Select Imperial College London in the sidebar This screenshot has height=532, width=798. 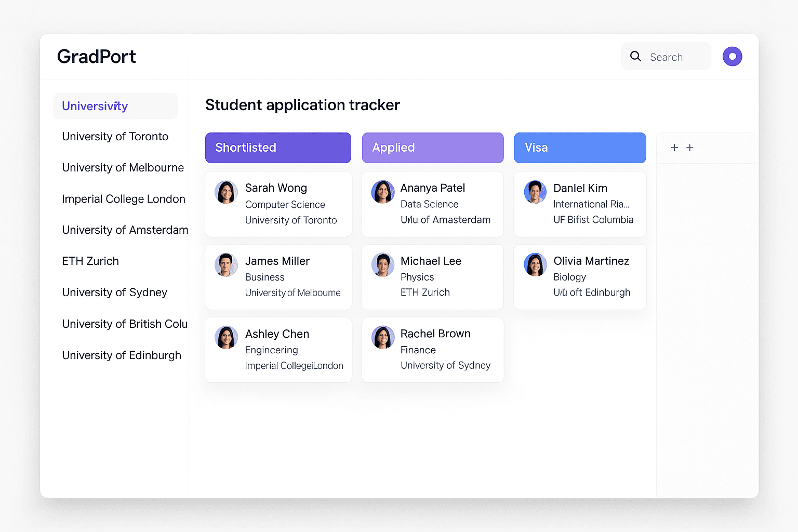pos(124,199)
